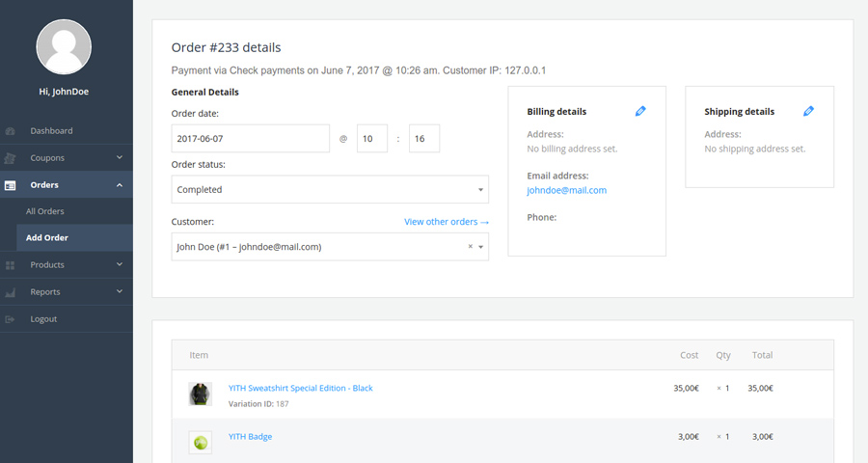
Task: Click the Logout icon in sidebar
Action: (11, 319)
